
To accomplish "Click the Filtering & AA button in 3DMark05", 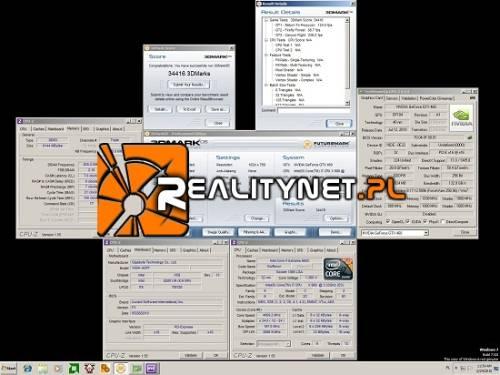I will (254, 232).
